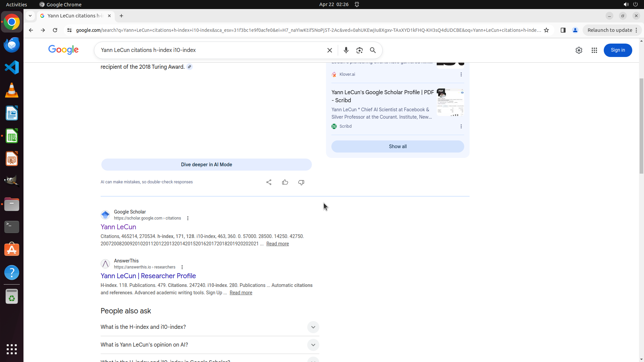Click the Show all sources button
The width and height of the screenshot is (644, 362).
click(x=397, y=146)
